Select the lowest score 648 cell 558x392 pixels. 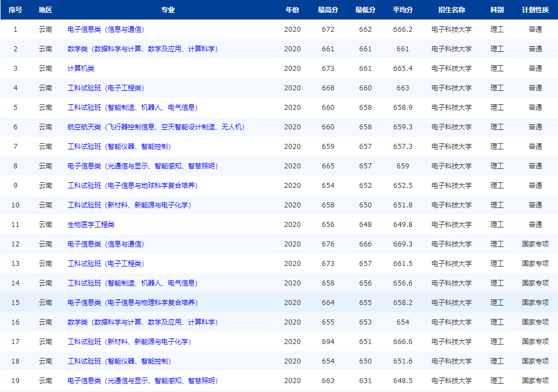coord(365,225)
